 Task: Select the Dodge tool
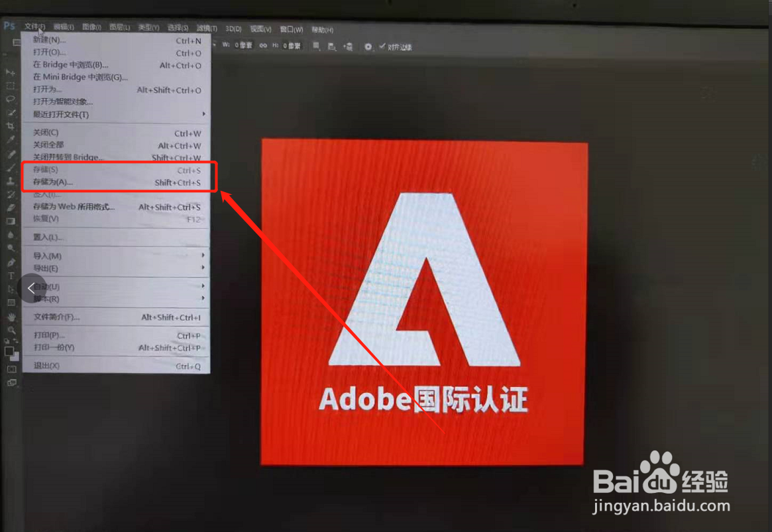click(x=11, y=248)
